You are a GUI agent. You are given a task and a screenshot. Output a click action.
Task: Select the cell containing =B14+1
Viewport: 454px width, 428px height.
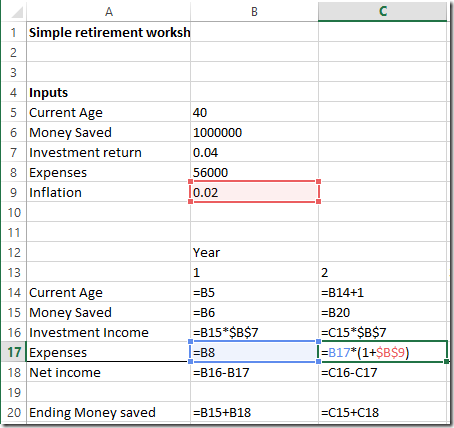pyautogui.click(x=383, y=292)
